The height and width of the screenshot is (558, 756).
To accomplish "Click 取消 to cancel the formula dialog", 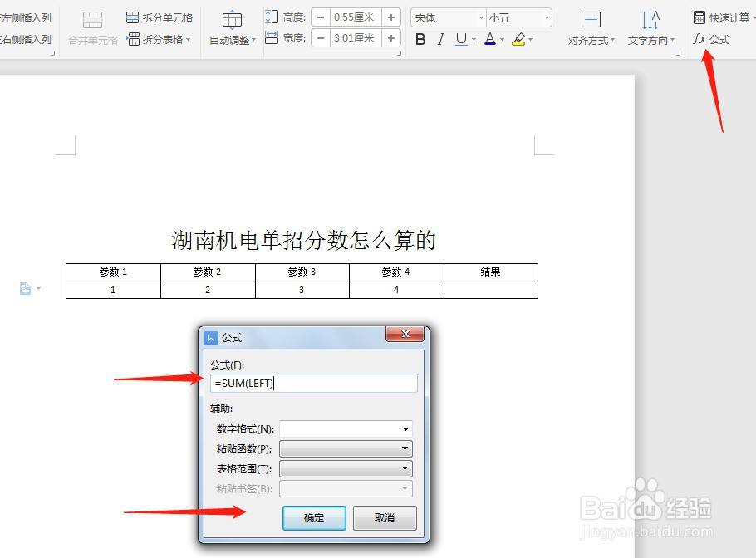I will click(x=385, y=518).
